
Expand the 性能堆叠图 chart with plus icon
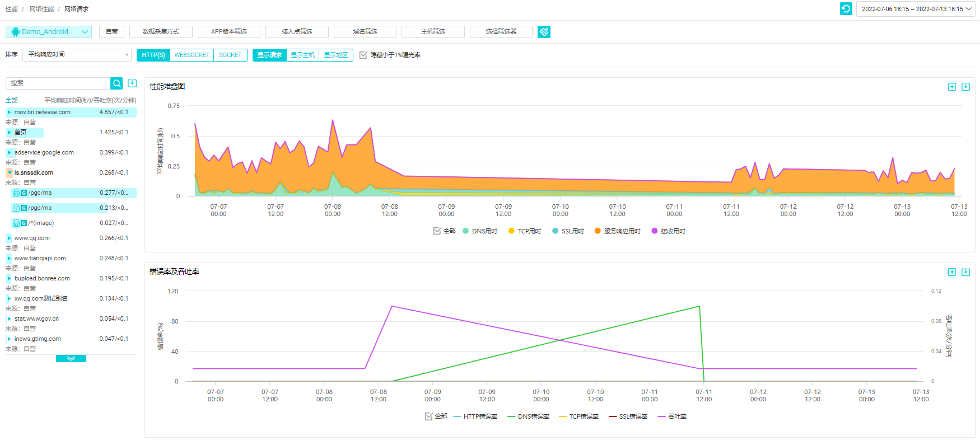(951, 87)
